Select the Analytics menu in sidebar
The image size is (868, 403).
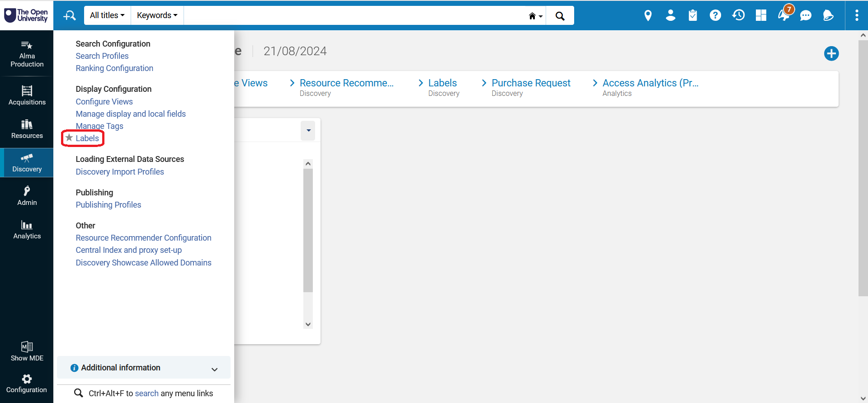click(27, 229)
